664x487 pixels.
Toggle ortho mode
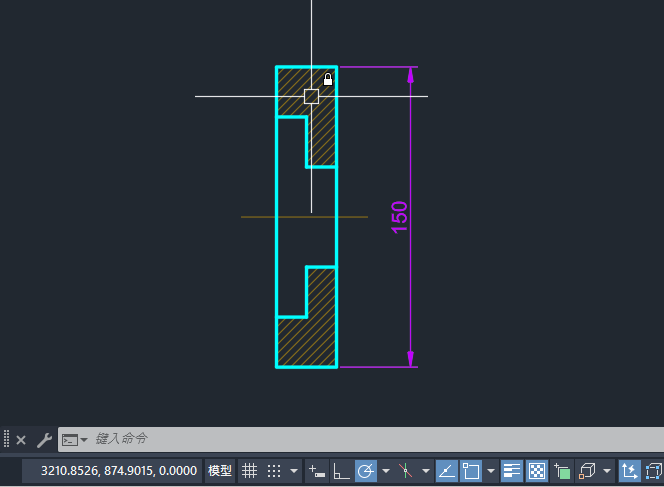pos(340,471)
